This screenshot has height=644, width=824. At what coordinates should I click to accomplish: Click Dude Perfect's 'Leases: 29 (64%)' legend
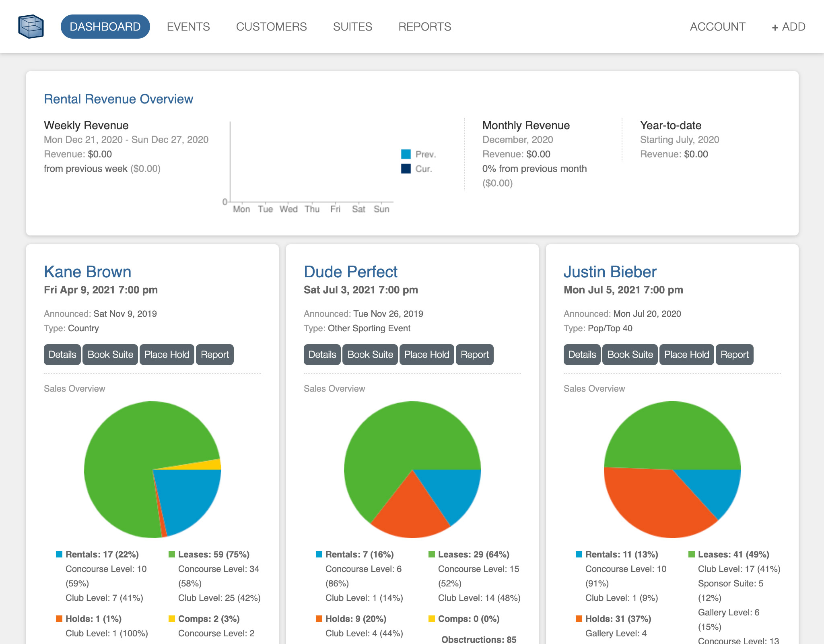point(469,555)
